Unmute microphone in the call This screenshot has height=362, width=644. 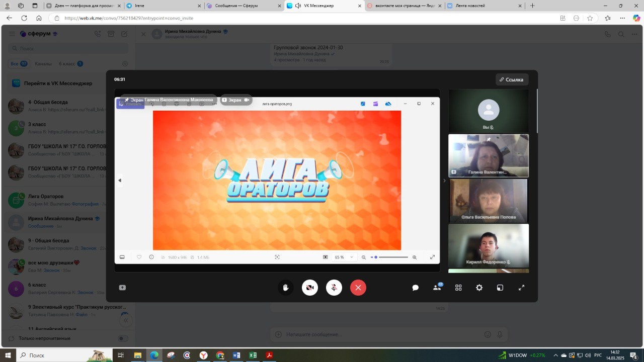pos(334,288)
